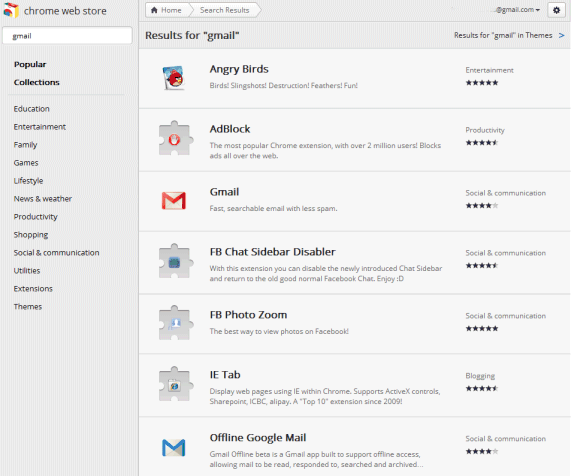This screenshot has width=580, height=476.
Task: Click Entertainment label beside Angry Birds
Action: click(489, 70)
